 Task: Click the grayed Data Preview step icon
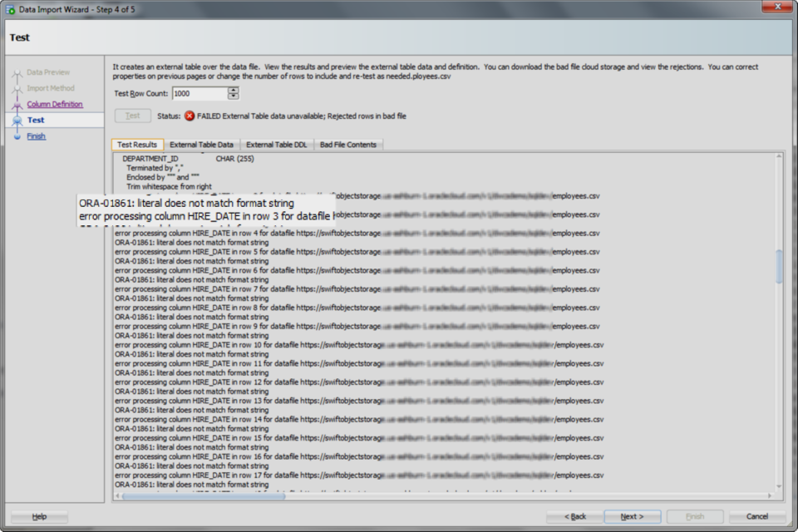[17, 72]
